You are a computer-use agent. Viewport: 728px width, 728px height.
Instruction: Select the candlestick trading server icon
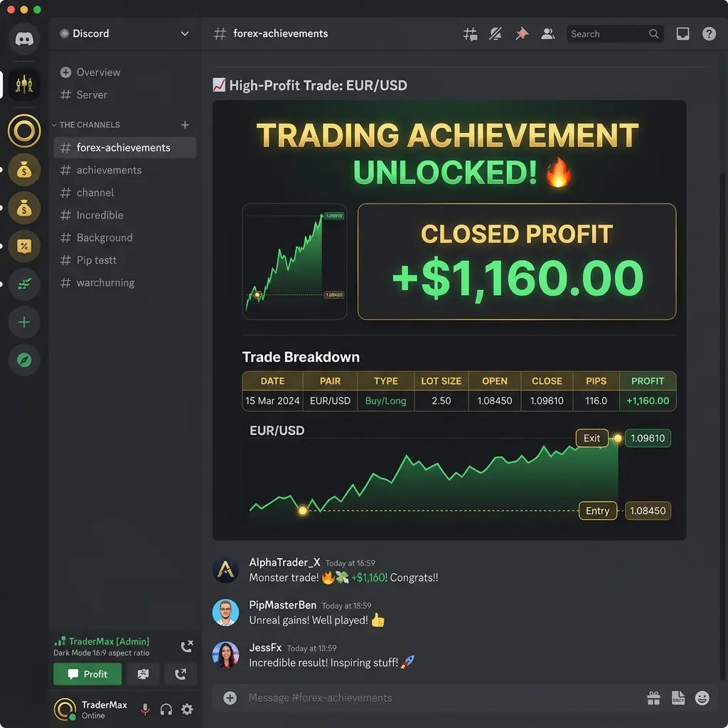[x=24, y=85]
